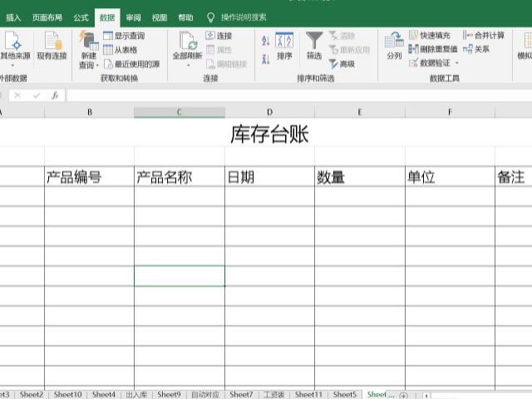Click inside the formula bar
Image resolution: width=532 pixels, height=399 pixels.
click(299, 96)
